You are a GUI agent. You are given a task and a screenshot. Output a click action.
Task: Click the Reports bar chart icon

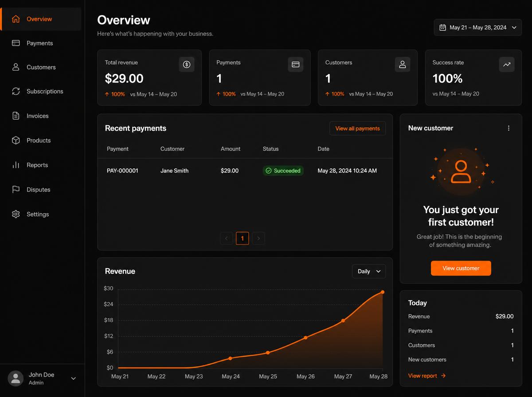click(x=16, y=165)
